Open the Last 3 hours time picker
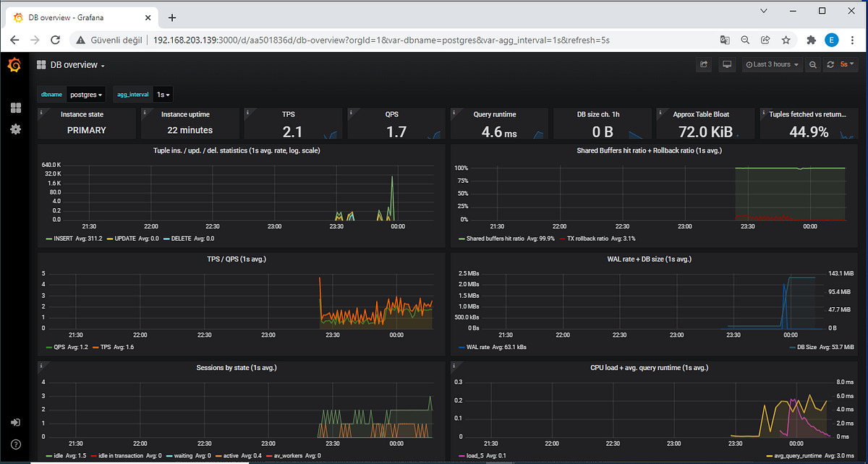Image resolution: width=868 pixels, height=464 pixels. 772,64
